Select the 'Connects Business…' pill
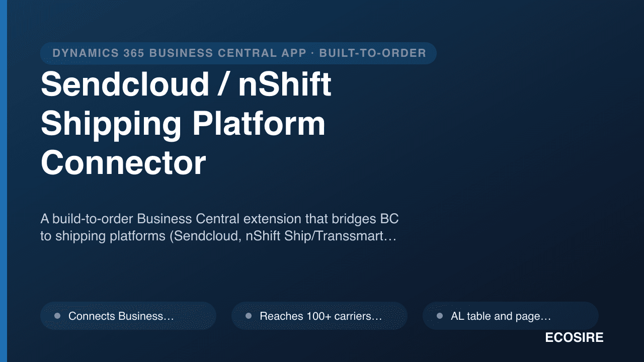644x362 pixels. tap(128, 316)
